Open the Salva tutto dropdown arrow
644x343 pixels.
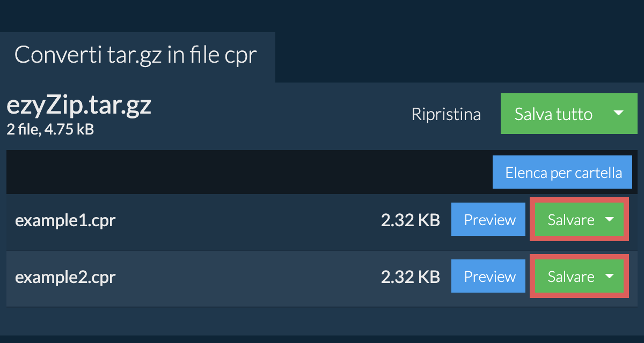click(x=618, y=114)
